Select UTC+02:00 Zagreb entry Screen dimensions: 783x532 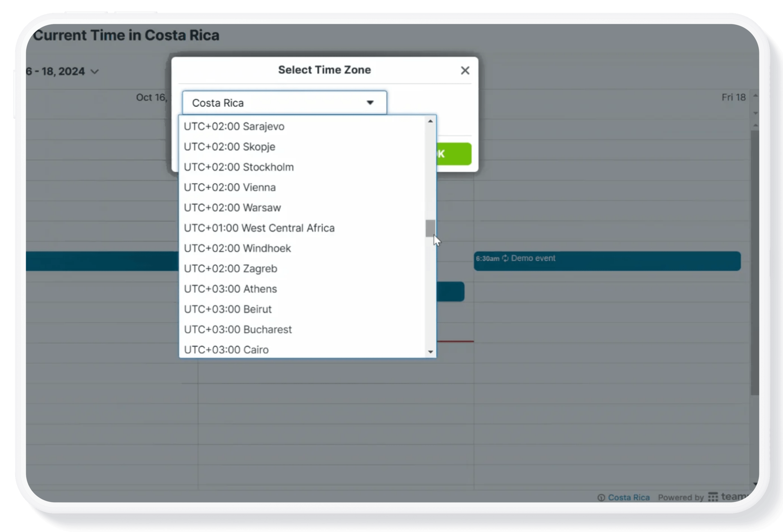coord(302,269)
